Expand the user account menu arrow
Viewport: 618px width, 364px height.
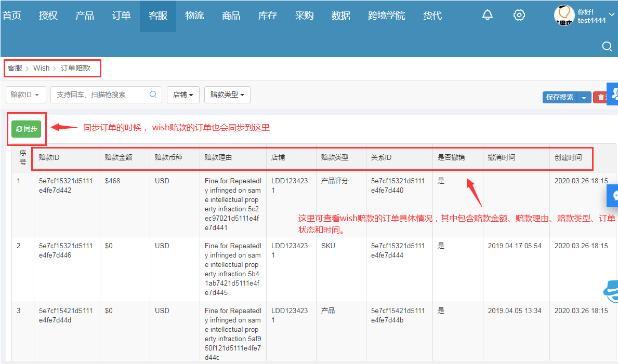pyautogui.click(x=612, y=15)
